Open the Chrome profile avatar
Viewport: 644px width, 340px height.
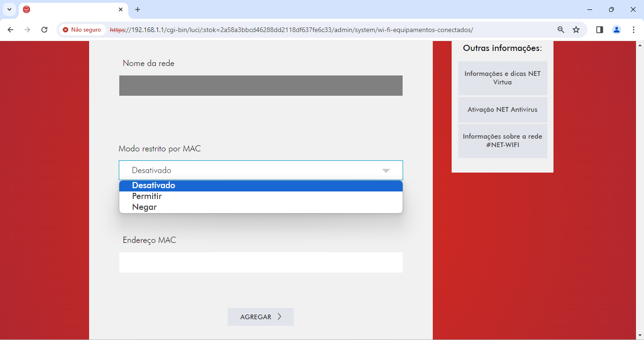[x=617, y=30]
